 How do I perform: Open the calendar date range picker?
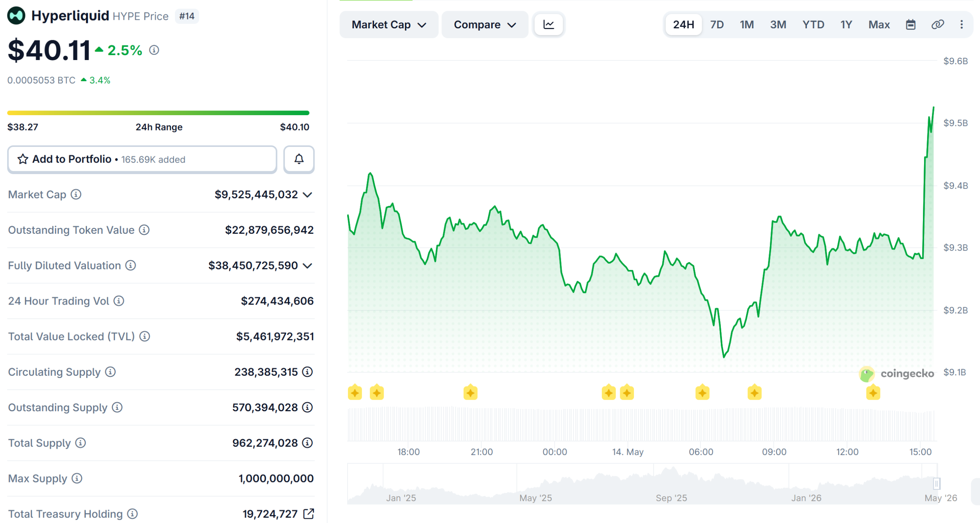point(911,24)
